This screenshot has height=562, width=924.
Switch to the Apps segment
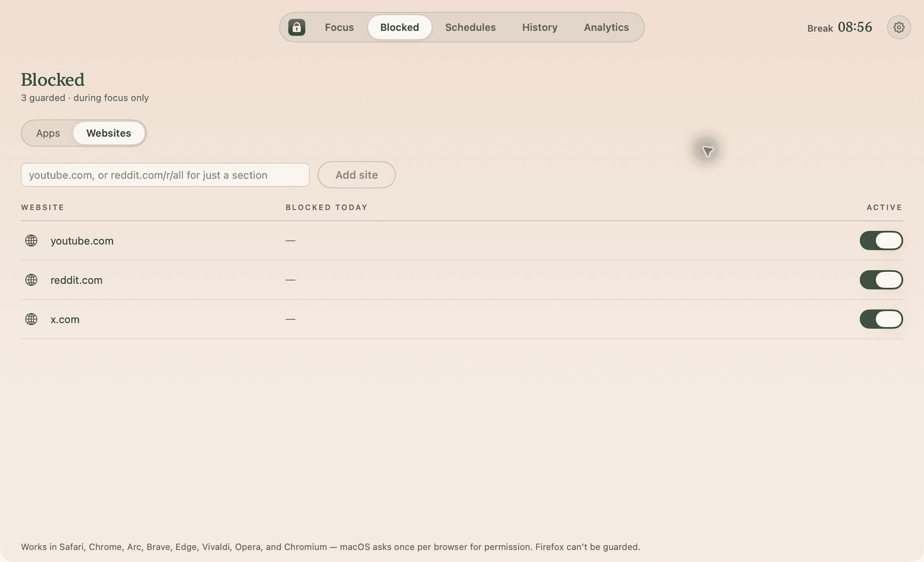coord(48,133)
